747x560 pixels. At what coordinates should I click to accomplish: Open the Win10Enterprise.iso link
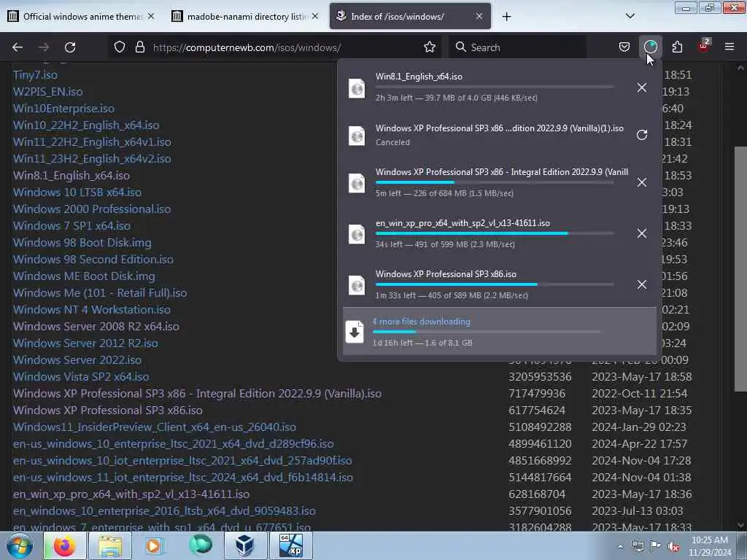(x=64, y=108)
